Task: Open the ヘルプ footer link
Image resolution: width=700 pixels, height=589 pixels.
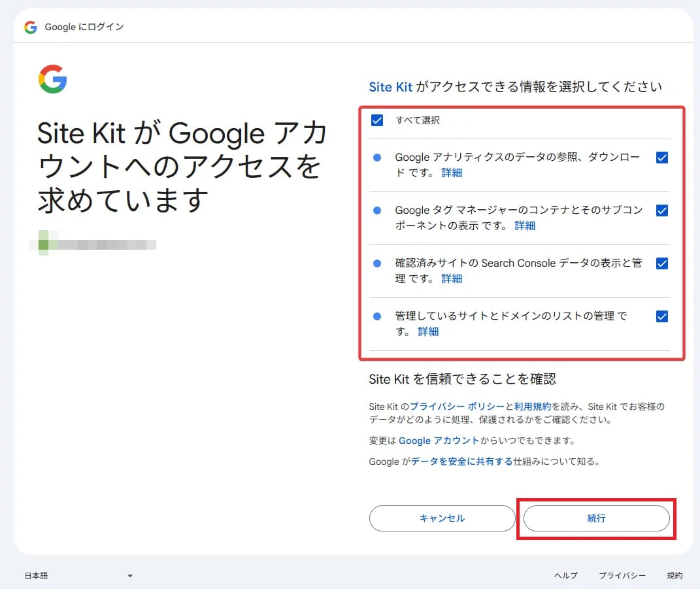Action: (565, 576)
